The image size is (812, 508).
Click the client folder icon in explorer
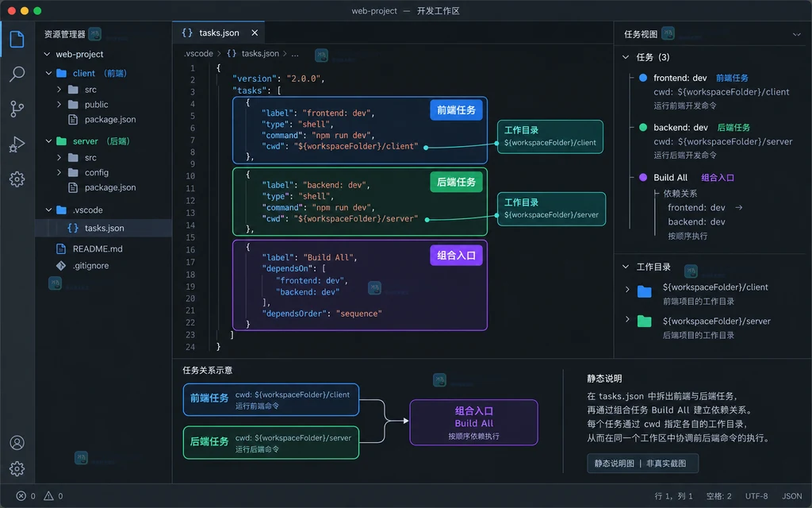coord(62,73)
